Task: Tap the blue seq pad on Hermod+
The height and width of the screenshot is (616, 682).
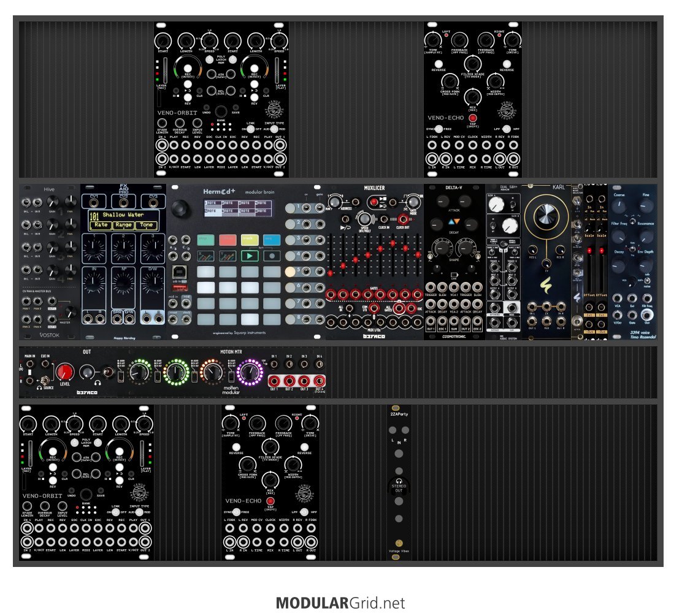Action: (272, 240)
